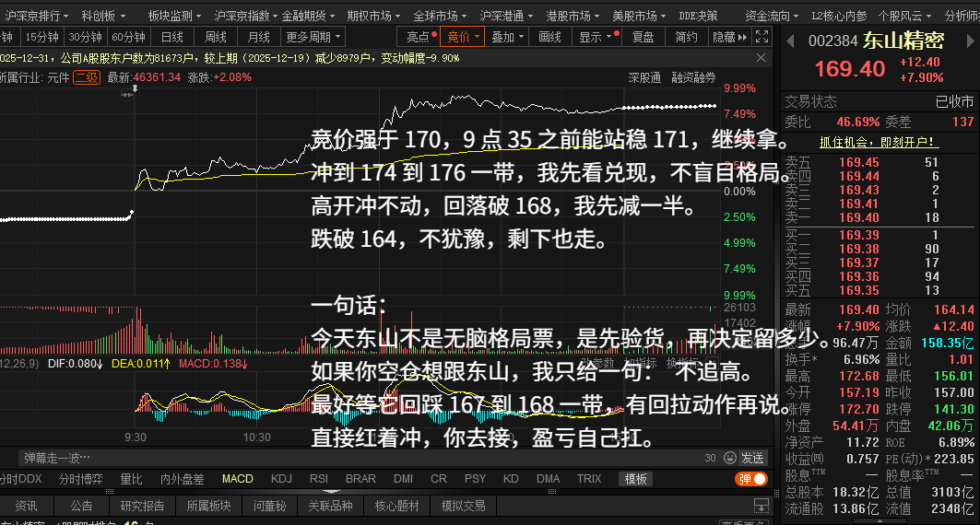Viewport: 980px width, 525px height.
Task: Switch to 简约 simple view
Action: click(686, 37)
